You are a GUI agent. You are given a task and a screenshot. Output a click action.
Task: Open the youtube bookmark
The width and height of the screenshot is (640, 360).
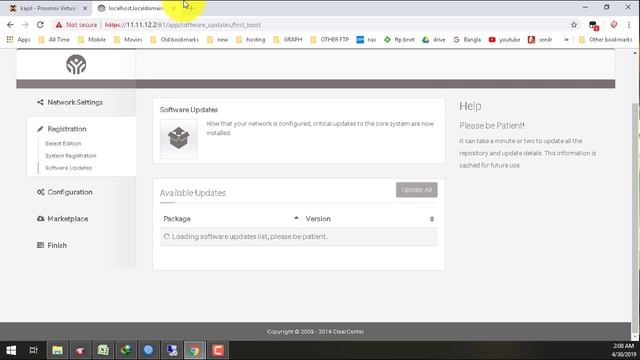point(504,40)
